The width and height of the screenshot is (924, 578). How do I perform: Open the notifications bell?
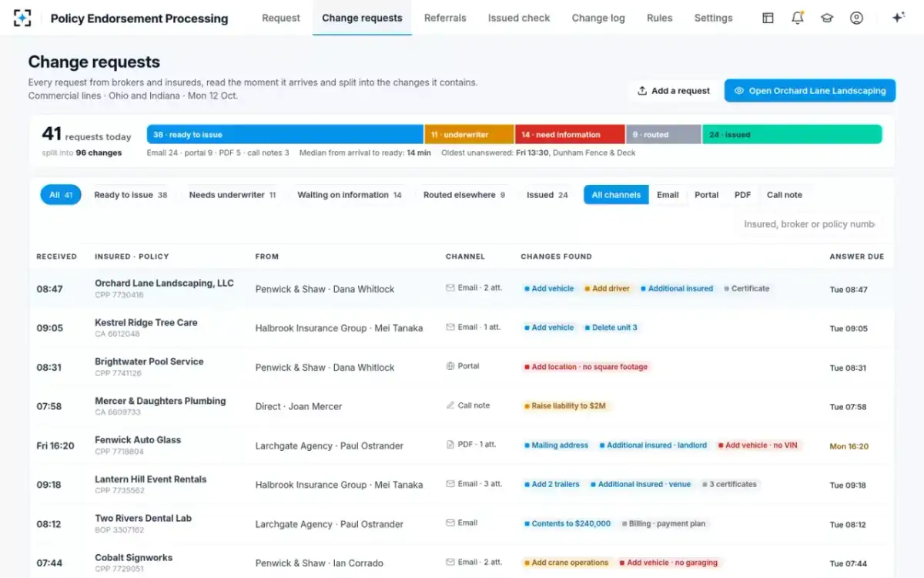tap(798, 18)
